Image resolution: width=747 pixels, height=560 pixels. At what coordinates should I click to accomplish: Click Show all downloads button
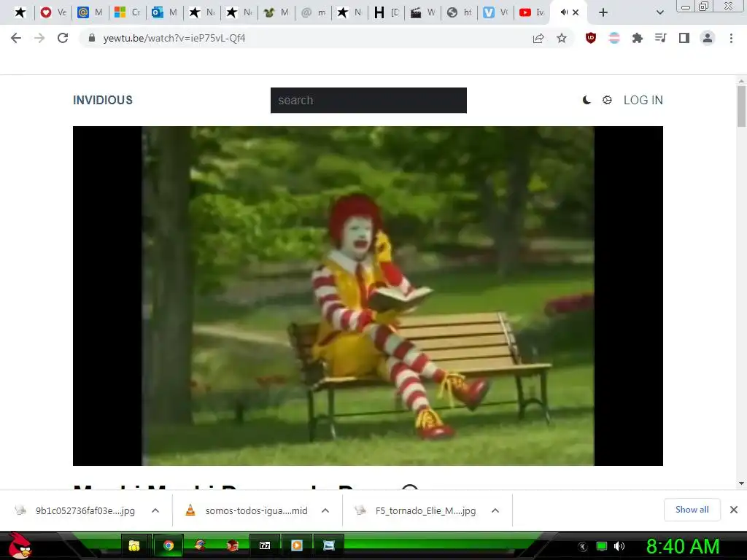click(x=692, y=510)
